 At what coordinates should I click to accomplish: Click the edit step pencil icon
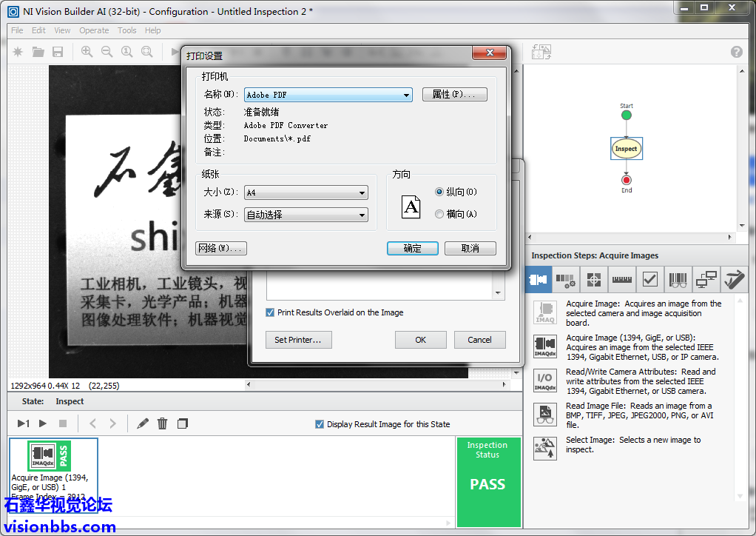pyautogui.click(x=143, y=423)
